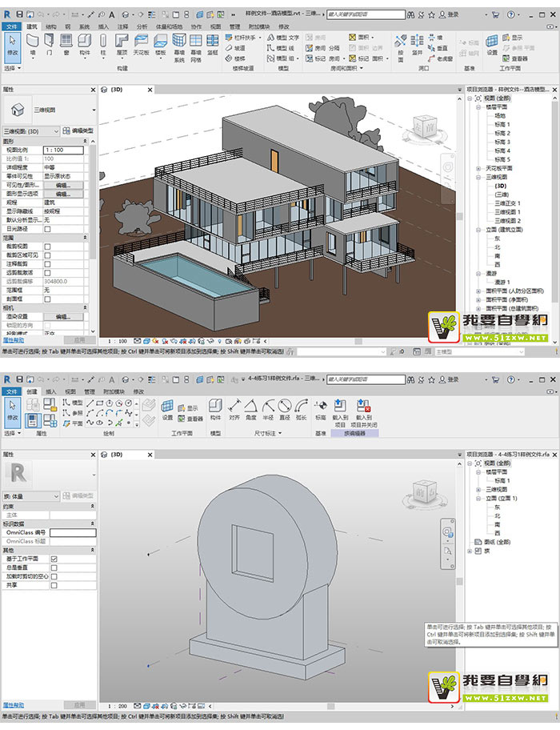Toggle Always Vertical (总是垂直) checkbox in lower window
Viewport: 560px width, 730px height.
click(54, 568)
